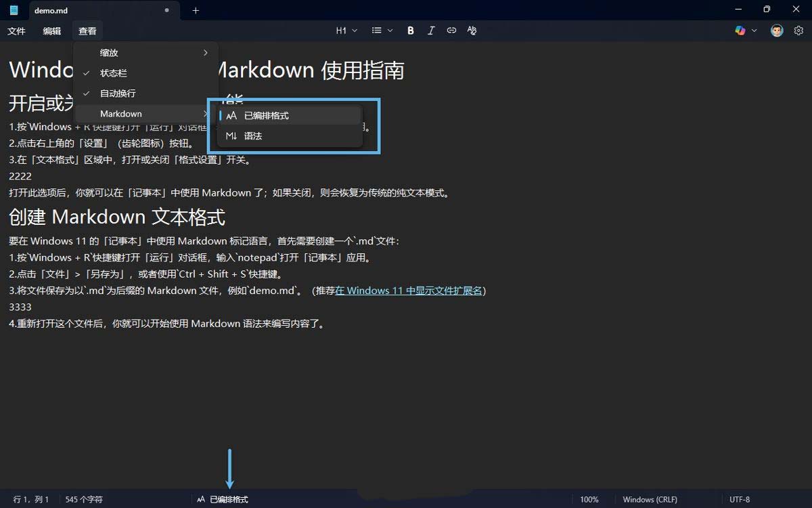Click the 545 个字符 character count

coord(84,499)
